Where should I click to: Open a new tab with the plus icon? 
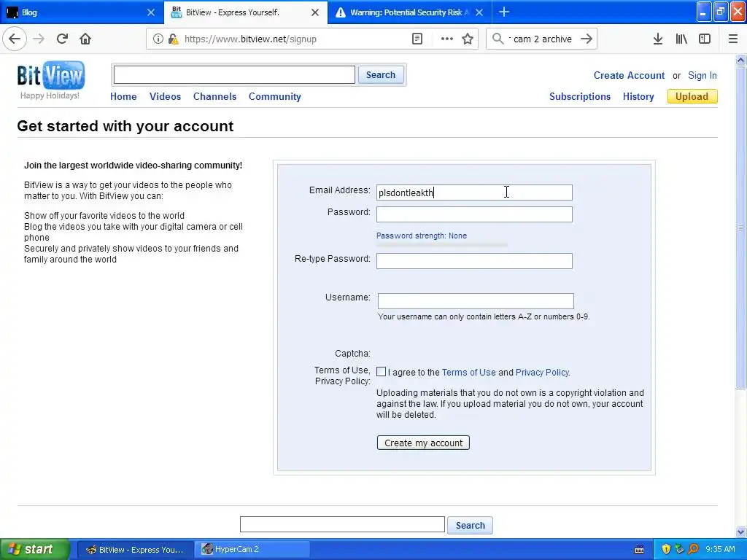click(x=504, y=12)
